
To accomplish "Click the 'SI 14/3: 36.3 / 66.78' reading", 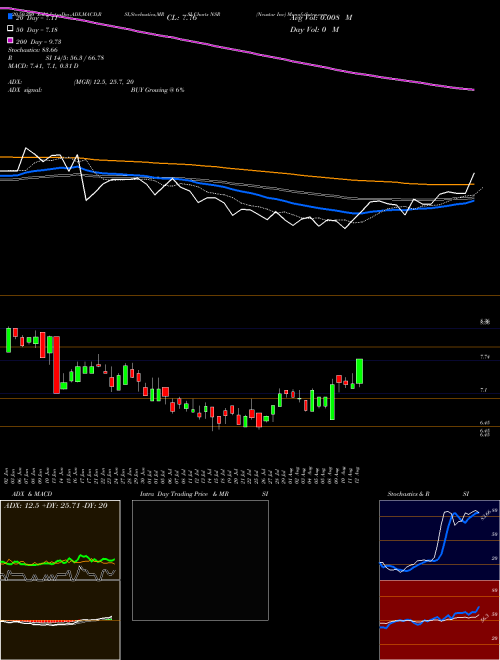I will (x=75, y=58).
